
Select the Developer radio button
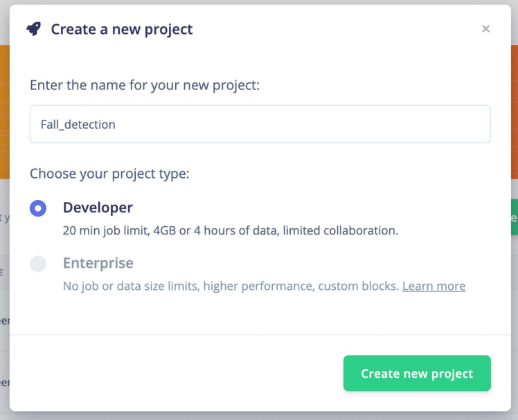(38, 208)
